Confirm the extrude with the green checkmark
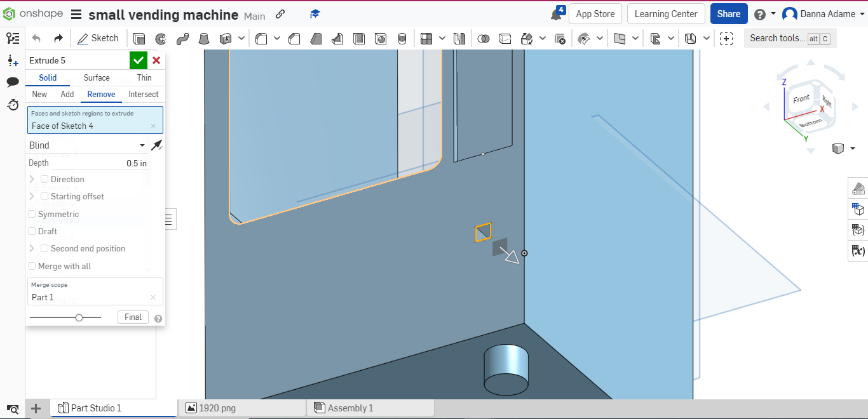868x419 pixels. tap(139, 60)
